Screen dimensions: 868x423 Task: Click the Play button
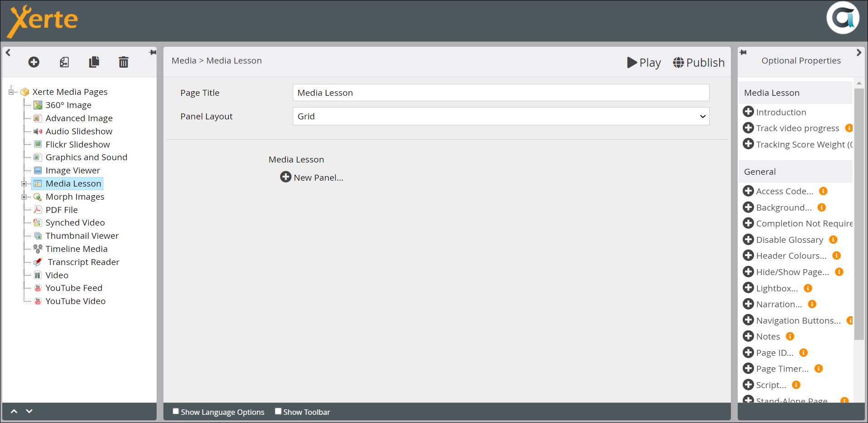tap(644, 63)
